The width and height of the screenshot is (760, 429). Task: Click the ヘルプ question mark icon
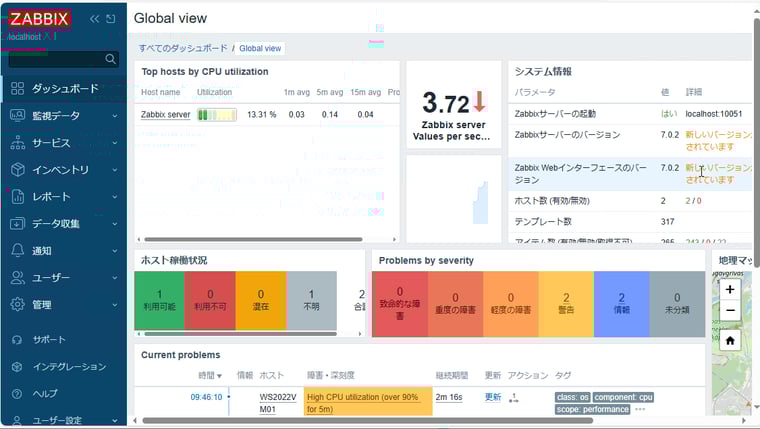point(17,394)
